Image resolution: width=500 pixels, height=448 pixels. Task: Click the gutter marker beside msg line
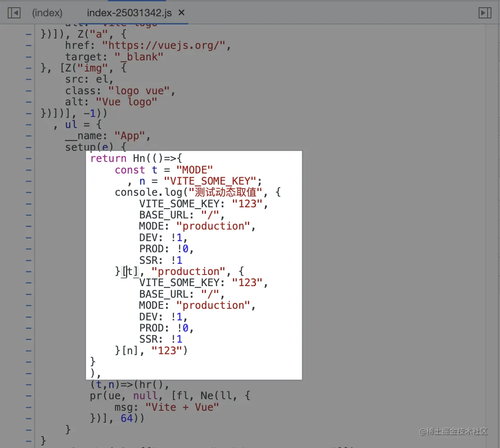29,407
